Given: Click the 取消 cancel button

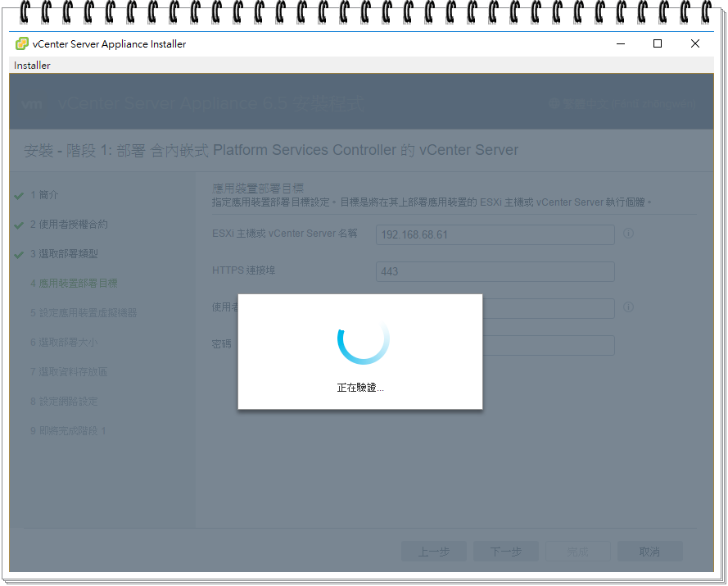Looking at the screenshot, I should (649, 552).
